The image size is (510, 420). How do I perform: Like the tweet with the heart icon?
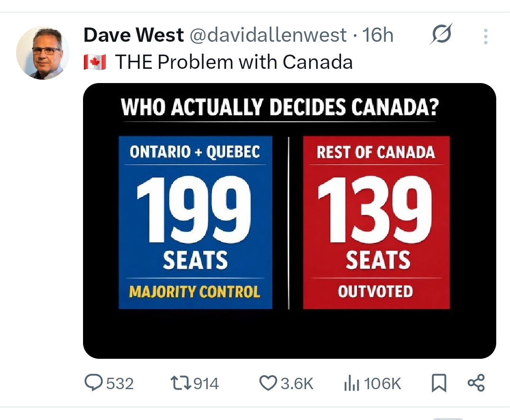[268, 383]
